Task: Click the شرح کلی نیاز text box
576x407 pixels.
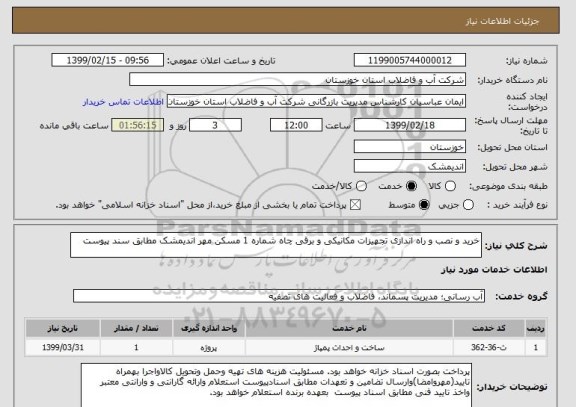Action: (x=276, y=245)
